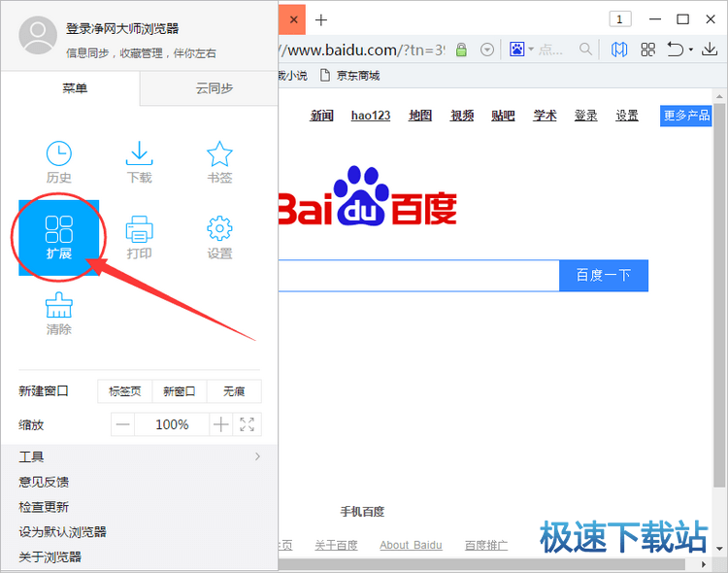728x573 pixels.
Task: Close the current orange tab
Action: click(294, 19)
